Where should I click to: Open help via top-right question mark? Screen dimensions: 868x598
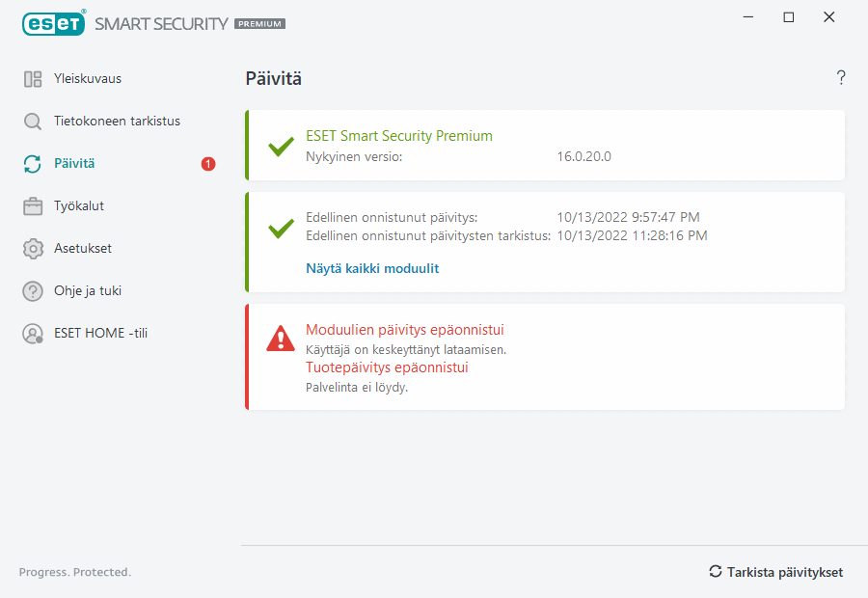pos(841,78)
